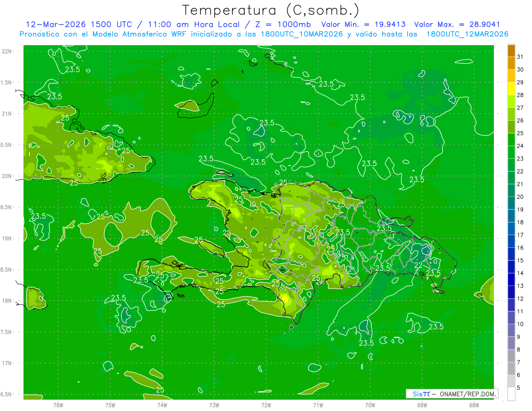Click the '24' label on the color scale
This screenshot has height=411, width=532.
coord(520,146)
